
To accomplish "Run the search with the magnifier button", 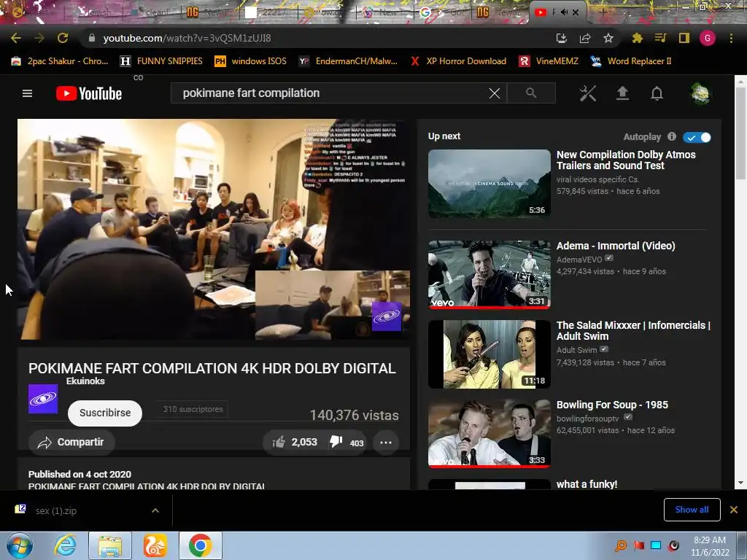I will point(531,93).
